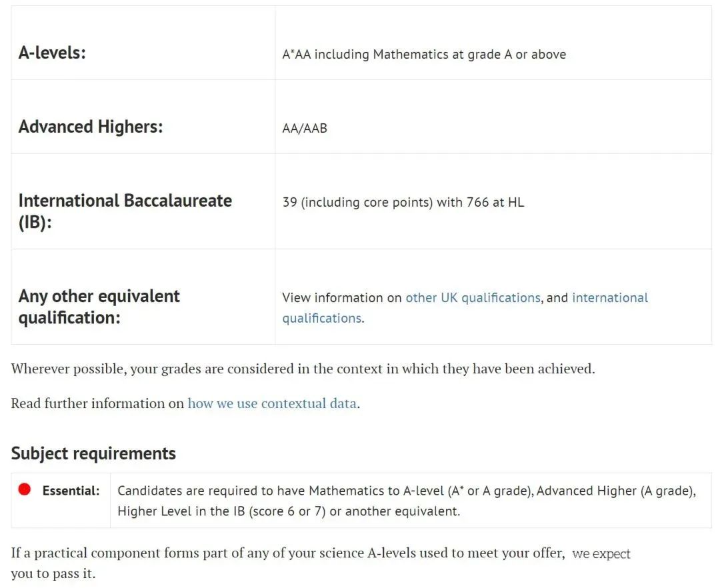Viewport: 720px width, 588px height.
Task: Click the 'you to pass it.' line
Action: pos(53,574)
